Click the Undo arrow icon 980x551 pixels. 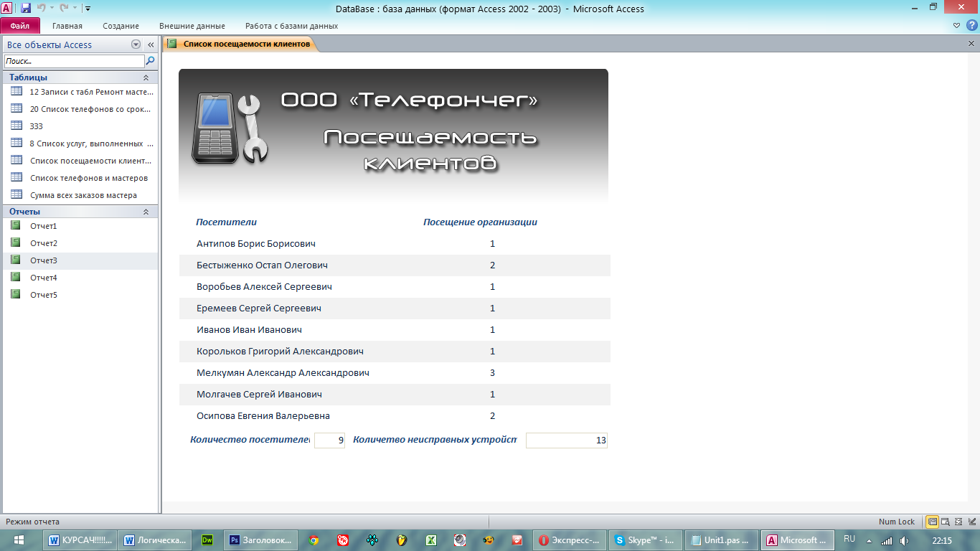click(x=41, y=9)
